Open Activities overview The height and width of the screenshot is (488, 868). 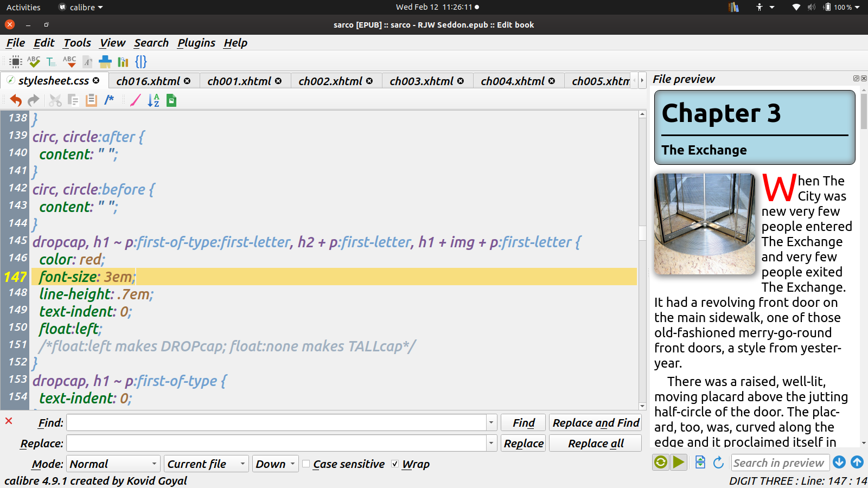coord(23,7)
